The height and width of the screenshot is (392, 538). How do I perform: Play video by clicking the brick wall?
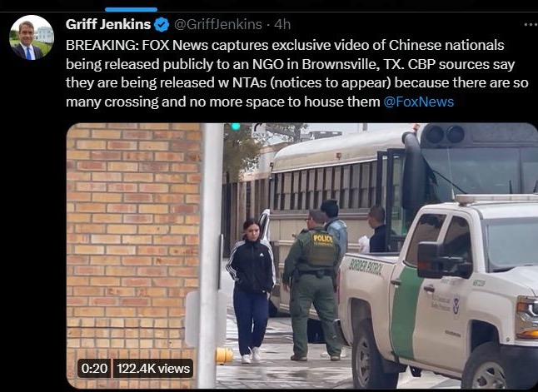[x=133, y=240]
